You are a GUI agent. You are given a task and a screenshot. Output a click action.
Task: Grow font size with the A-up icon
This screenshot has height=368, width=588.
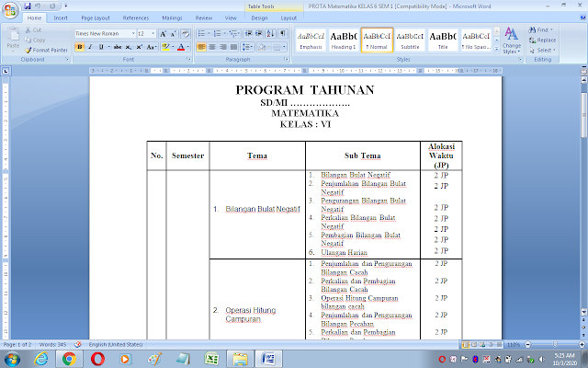point(164,34)
